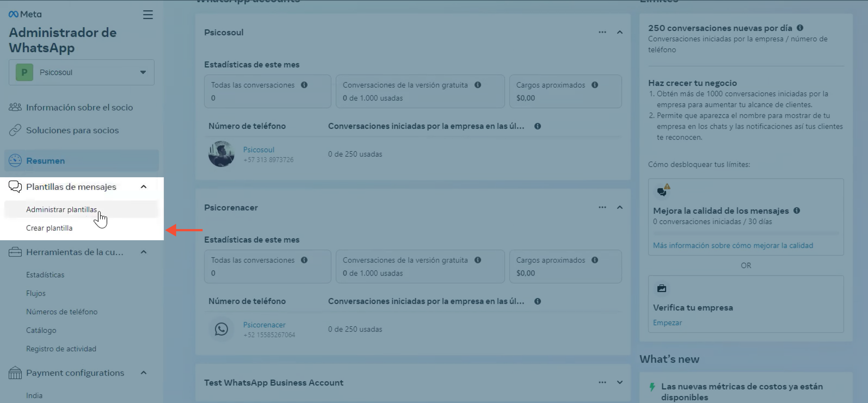
Task: Collapse Plantillas de mensajes section
Action: pos(144,187)
